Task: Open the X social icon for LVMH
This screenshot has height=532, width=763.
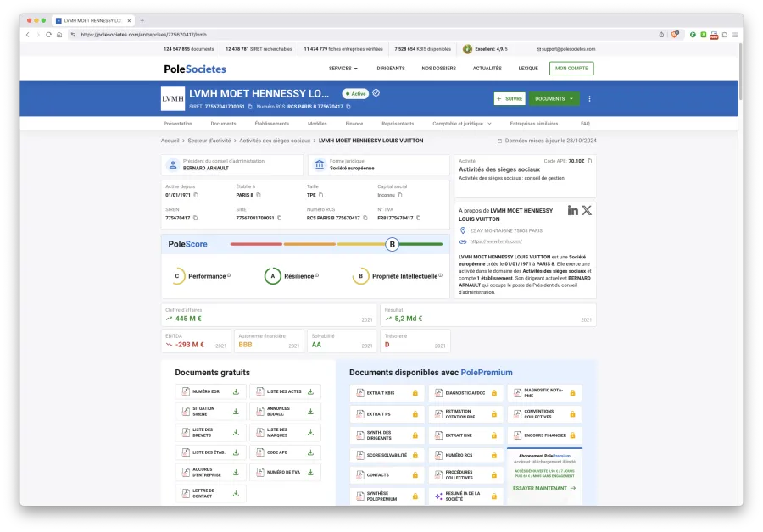Action: [587, 210]
